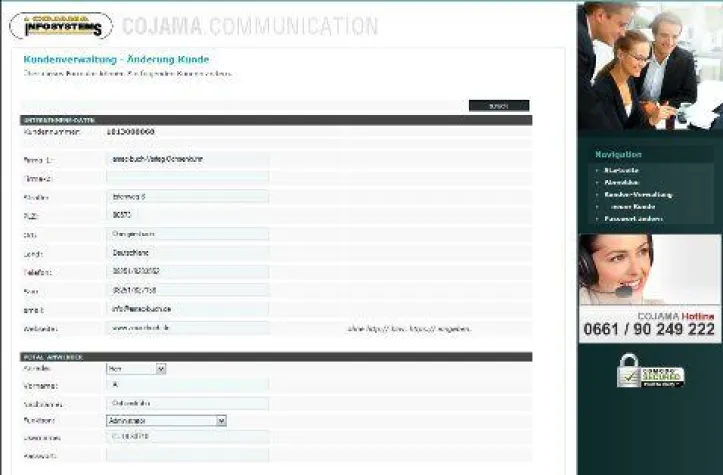Open Kunden-Verwaltung in the Navigation menu

pos(638,195)
